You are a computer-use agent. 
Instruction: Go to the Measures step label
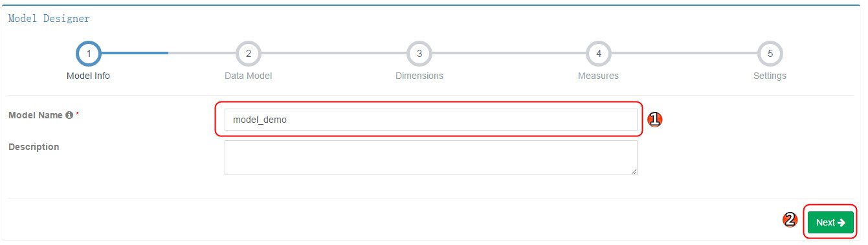pyautogui.click(x=598, y=76)
